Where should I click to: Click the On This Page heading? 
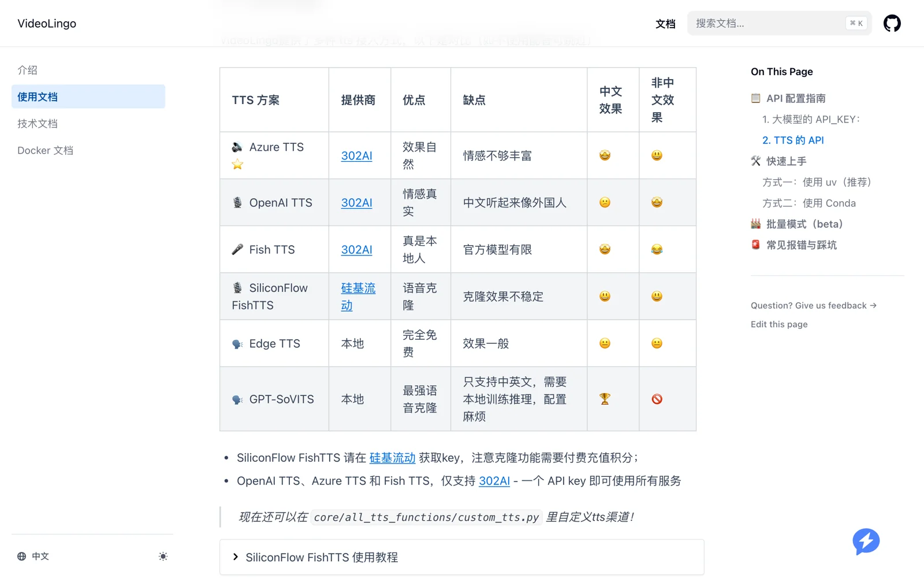coord(781,72)
